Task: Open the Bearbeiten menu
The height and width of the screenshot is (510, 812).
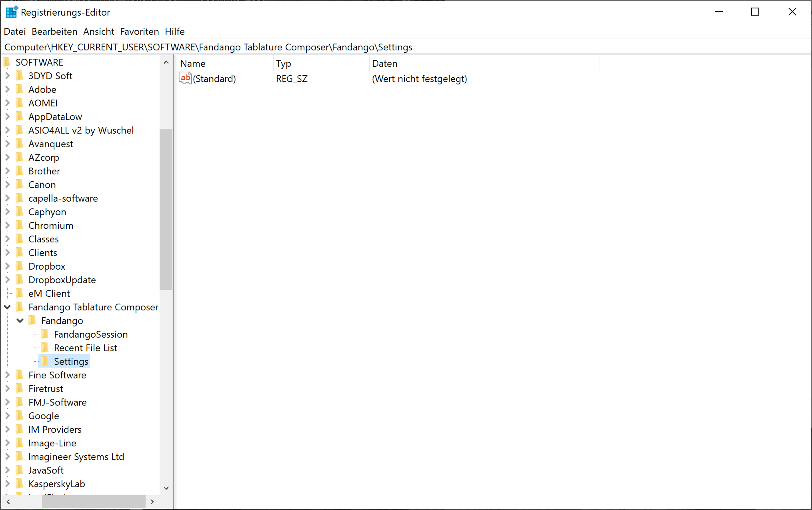Action: pos(54,31)
